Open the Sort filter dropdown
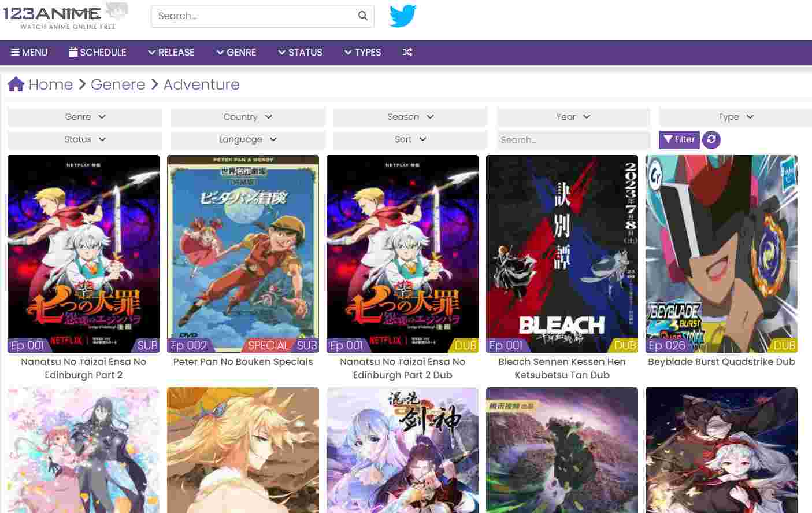This screenshot has width=812, height=513. coord(410,139)
